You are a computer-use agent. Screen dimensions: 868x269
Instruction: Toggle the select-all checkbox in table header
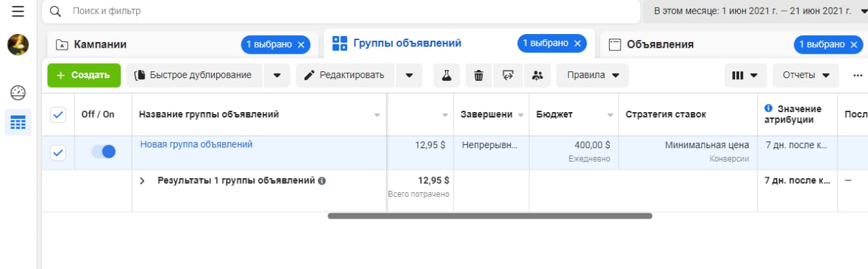pyautogui.click(x=58, y=115)
